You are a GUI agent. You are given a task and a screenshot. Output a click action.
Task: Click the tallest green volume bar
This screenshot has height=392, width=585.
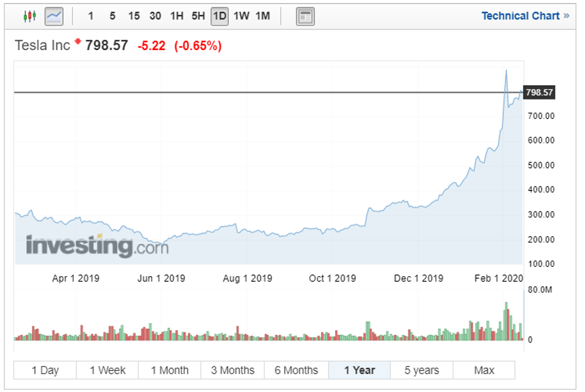[x=506, y=321]
